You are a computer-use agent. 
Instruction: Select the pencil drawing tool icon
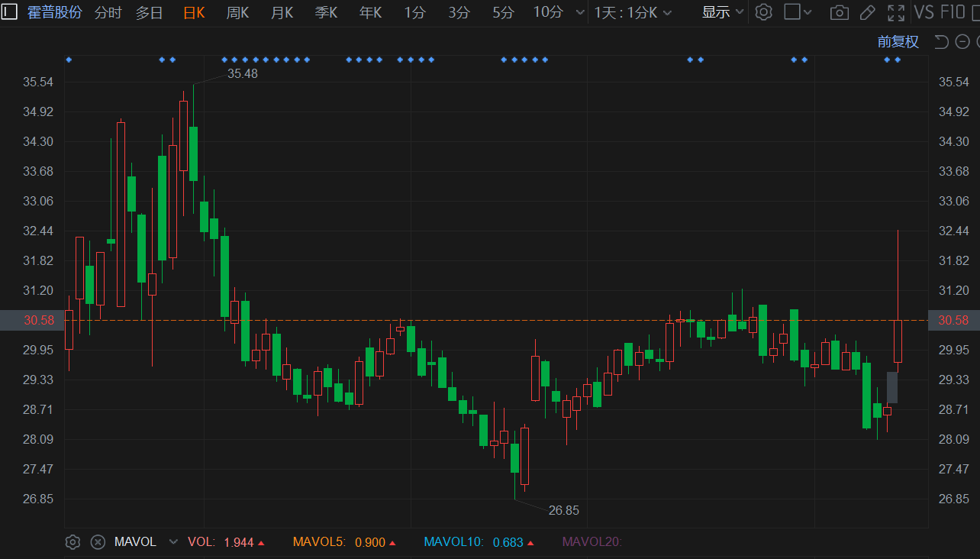867,12
